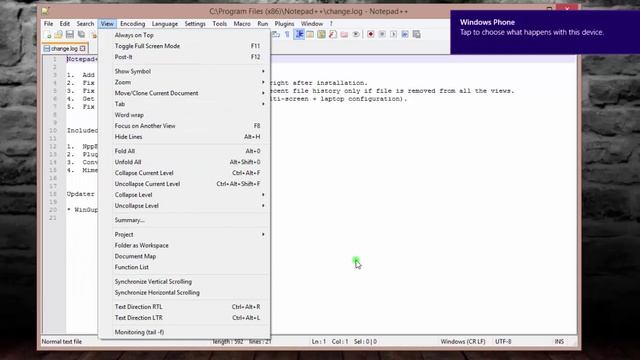Click the Monitoring eye toolbar icon
Image resolution: width=640 pixels, height=360 pixels.
point(356,35)
